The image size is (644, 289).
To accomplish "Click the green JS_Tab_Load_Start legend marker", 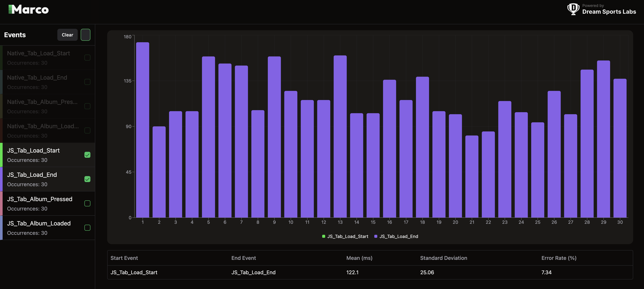I will point(323,236).
